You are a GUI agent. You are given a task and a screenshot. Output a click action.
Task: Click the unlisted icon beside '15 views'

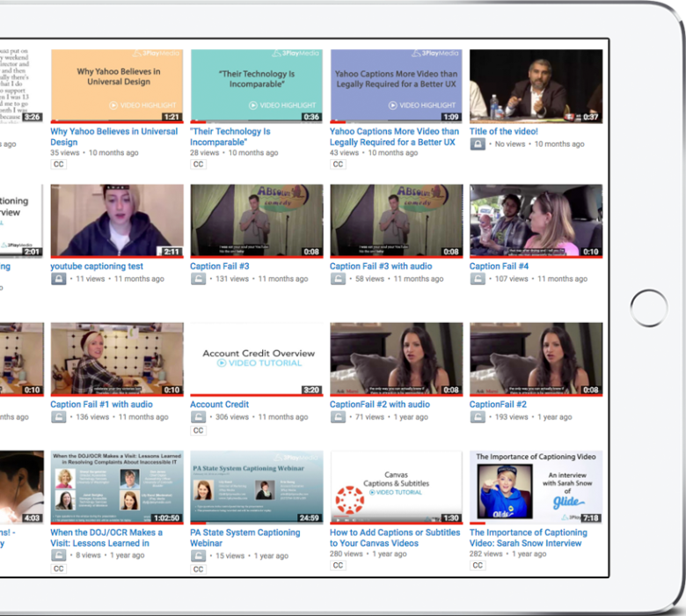[x=198, y=556]
